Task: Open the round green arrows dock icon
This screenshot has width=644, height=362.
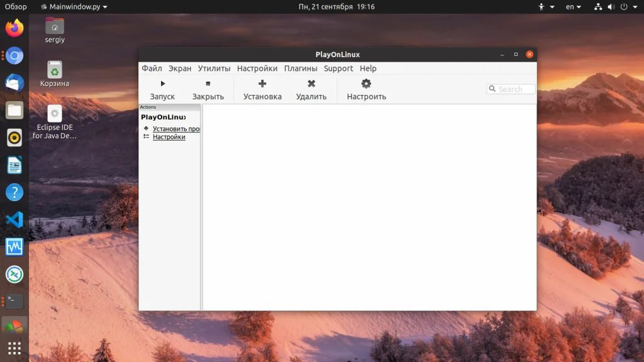Action: point(14,275)
